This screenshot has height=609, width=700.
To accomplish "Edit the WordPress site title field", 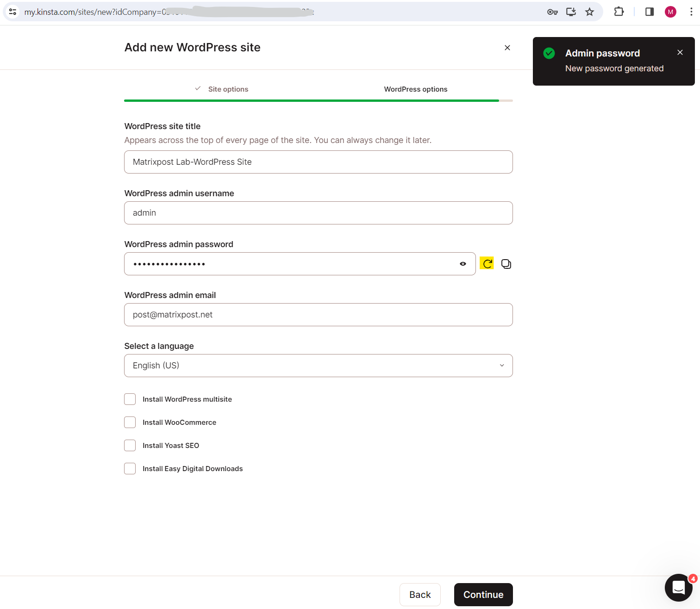I will tap(319, 162).
